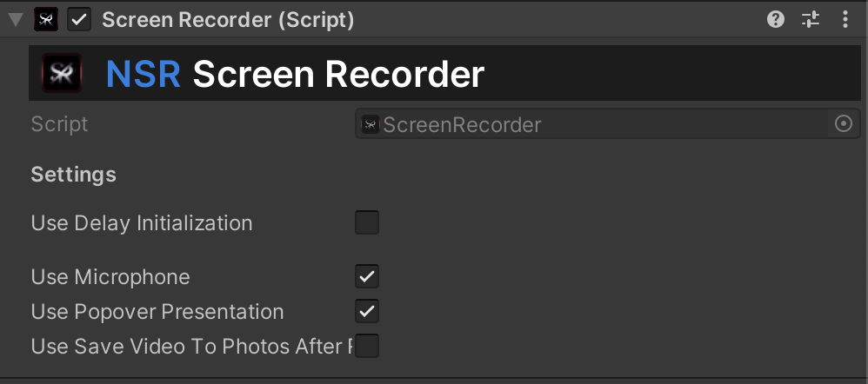The image size is (868, 384).
Task: Open the three-dot component context menu
Action: click(x=845, y=20)
